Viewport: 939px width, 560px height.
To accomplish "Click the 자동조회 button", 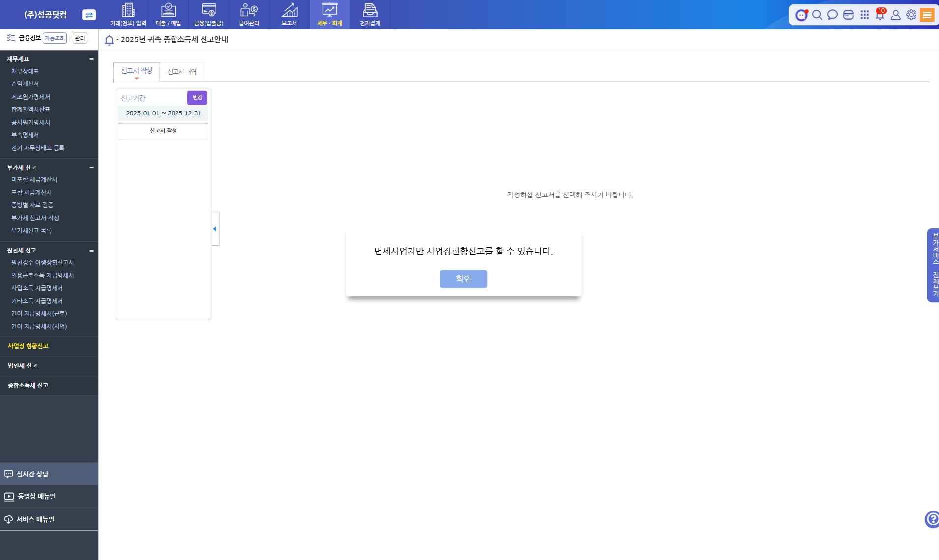I will (55, 38).
